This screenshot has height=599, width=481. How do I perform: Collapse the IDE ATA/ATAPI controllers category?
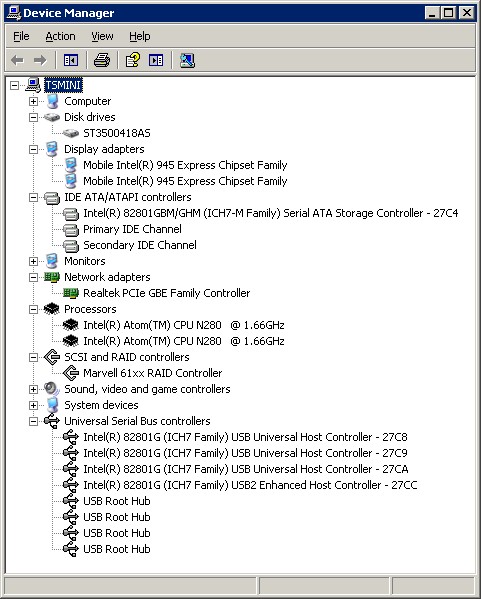click(34, 198)
